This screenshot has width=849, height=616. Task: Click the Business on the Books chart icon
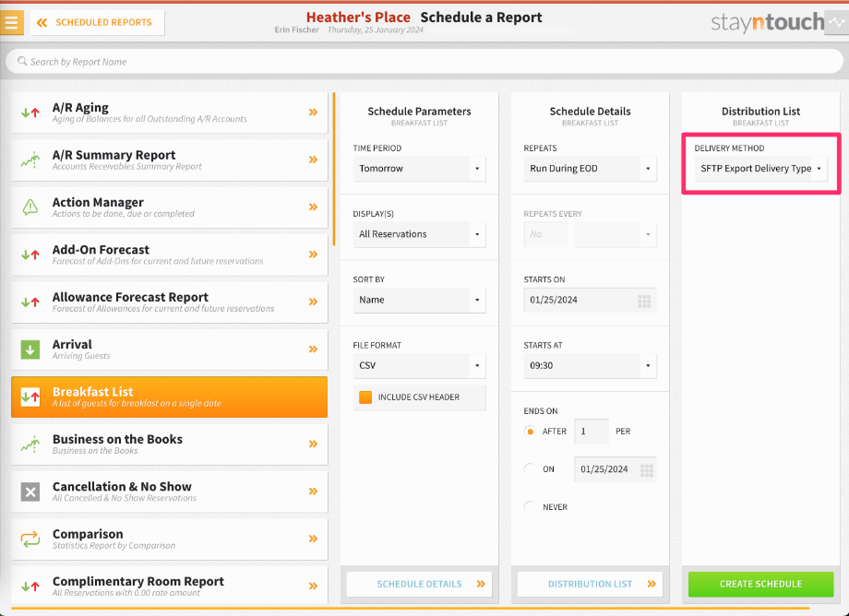point(30,444)
